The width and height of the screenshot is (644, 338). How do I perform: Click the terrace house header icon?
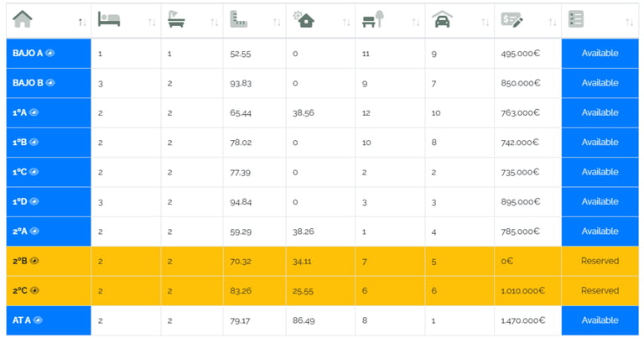[x=303, y=19]
